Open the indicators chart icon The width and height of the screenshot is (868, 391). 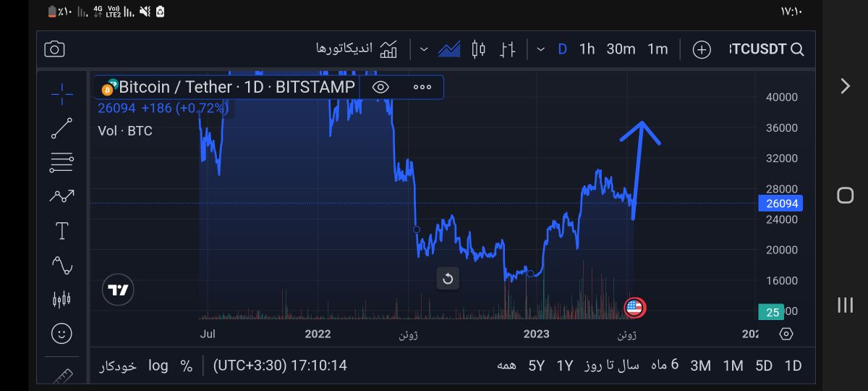(x=389, y=49)
